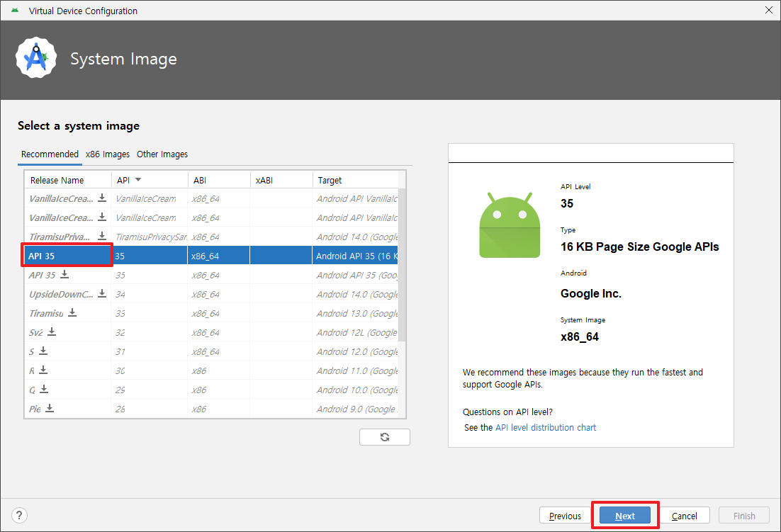Sort by API column descending arrow
781x532 pixels.
point(138,180)
